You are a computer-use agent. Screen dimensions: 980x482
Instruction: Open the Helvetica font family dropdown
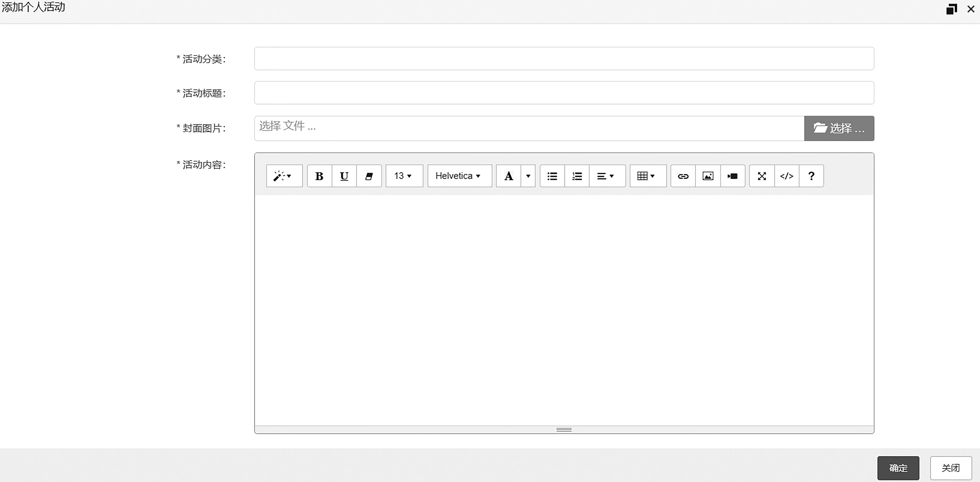(x=460, y=176)
